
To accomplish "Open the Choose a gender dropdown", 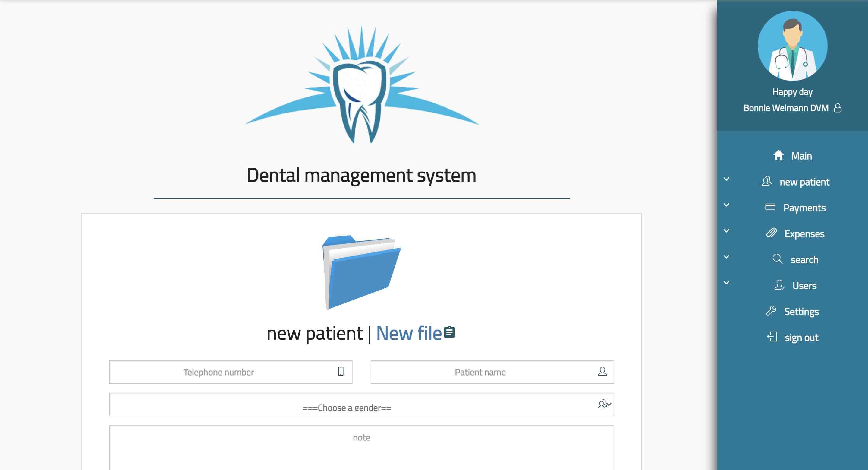I will pos(362,405).
